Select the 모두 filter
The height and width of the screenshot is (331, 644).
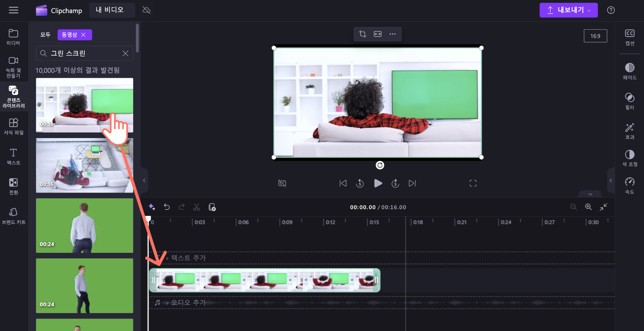(45, 35)
